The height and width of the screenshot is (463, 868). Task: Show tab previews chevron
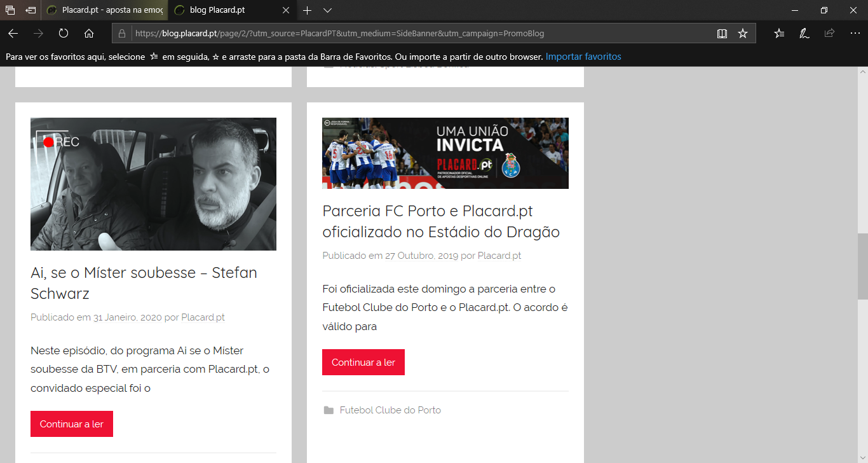pos(327,10)
